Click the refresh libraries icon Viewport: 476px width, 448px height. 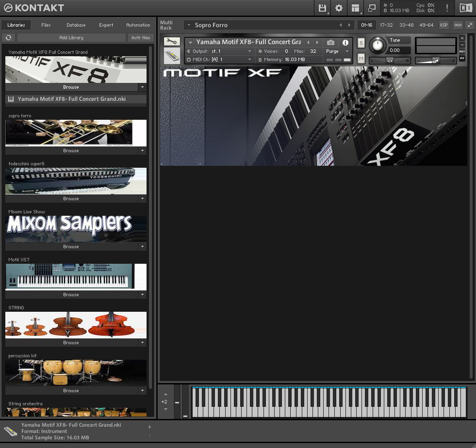(9, 38)
